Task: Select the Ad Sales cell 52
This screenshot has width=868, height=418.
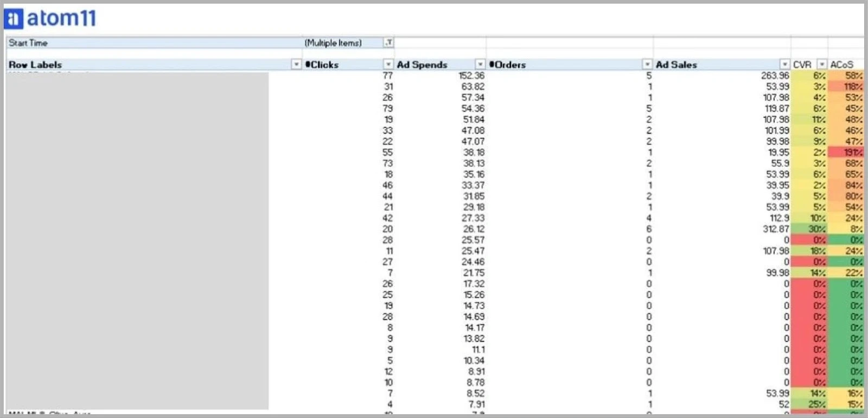Action: pyautogui.click(x=784, y=404)
